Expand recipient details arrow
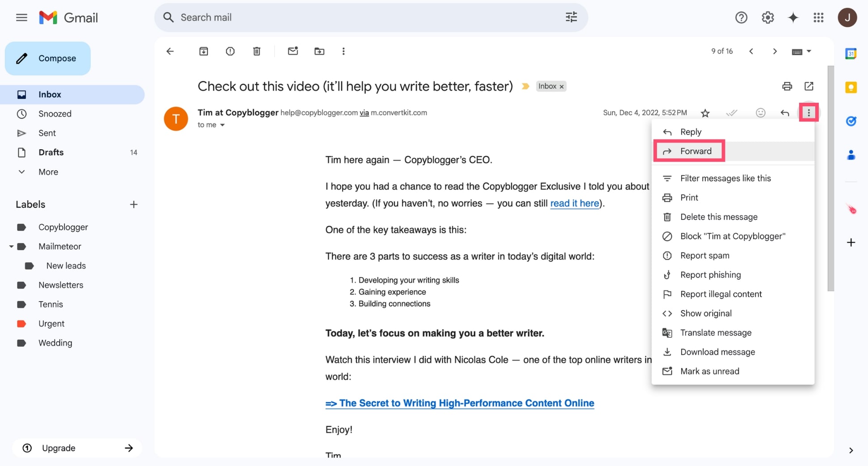Viewport: 868px width, 466px height. (x=222, y=125)
